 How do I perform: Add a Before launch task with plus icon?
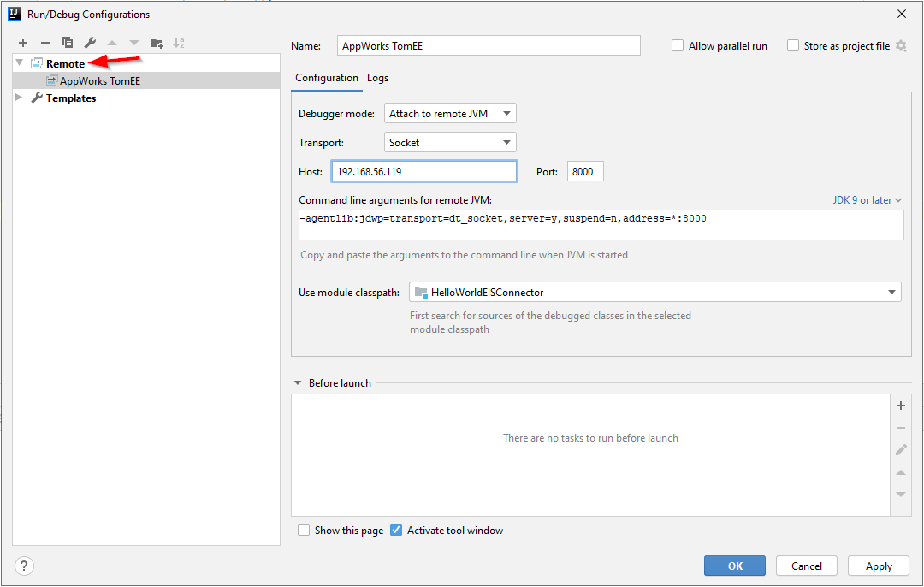click(x=901, y=406)
